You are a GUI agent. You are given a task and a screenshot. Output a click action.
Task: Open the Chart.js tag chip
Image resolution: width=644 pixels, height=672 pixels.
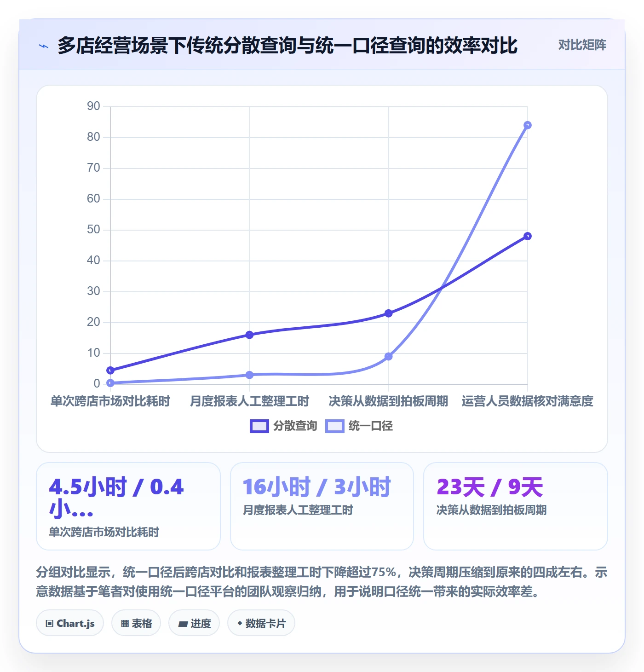[x=70, y=623]
